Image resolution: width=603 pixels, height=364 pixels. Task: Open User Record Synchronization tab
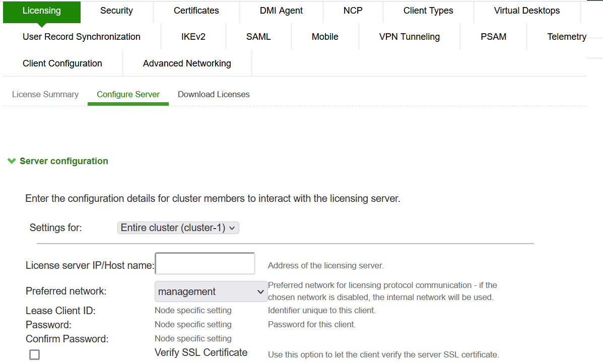click(x=82, y=37)
